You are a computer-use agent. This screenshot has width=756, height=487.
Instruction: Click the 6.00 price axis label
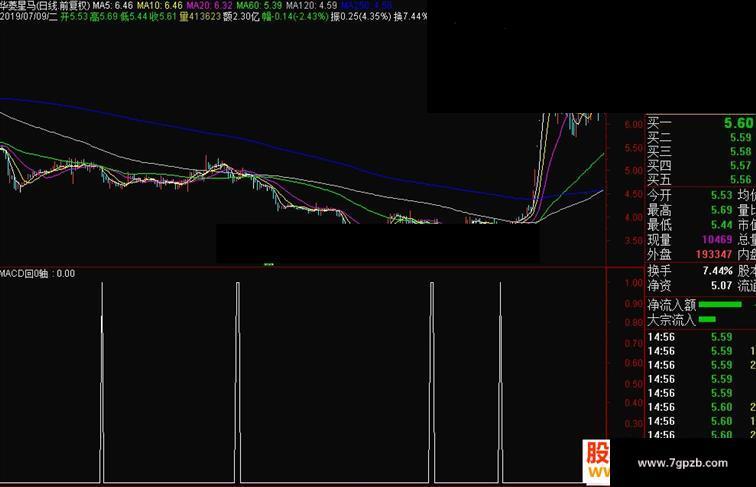point(634,124)
